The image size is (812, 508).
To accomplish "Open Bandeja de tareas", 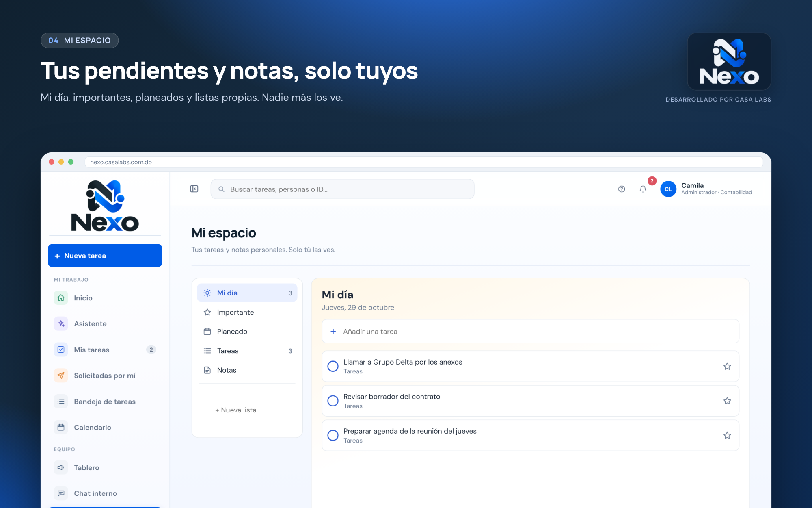I will pos(105,402).
